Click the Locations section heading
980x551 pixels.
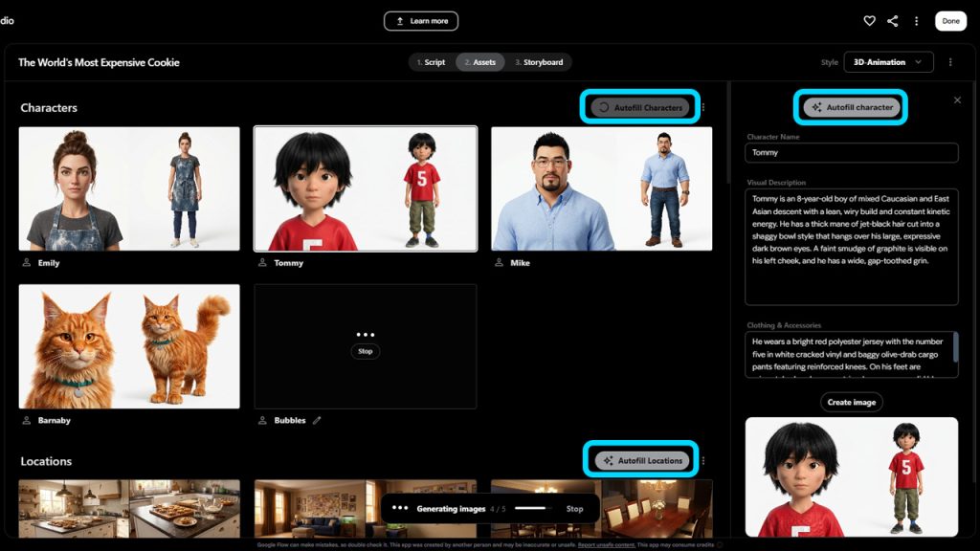(46, 461)
